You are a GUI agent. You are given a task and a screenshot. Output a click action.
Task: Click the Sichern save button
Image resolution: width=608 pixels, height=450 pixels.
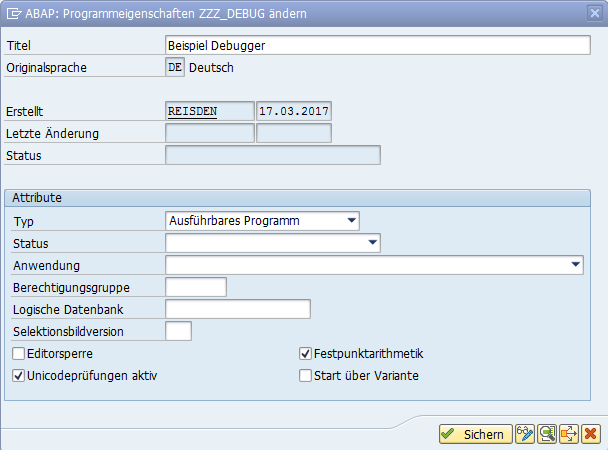pos(475,434)
